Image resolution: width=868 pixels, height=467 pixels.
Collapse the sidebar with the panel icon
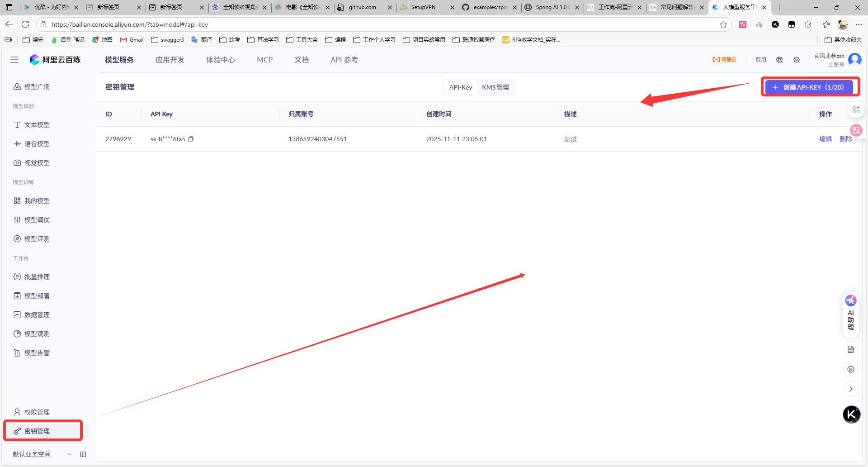coord(83,454)
